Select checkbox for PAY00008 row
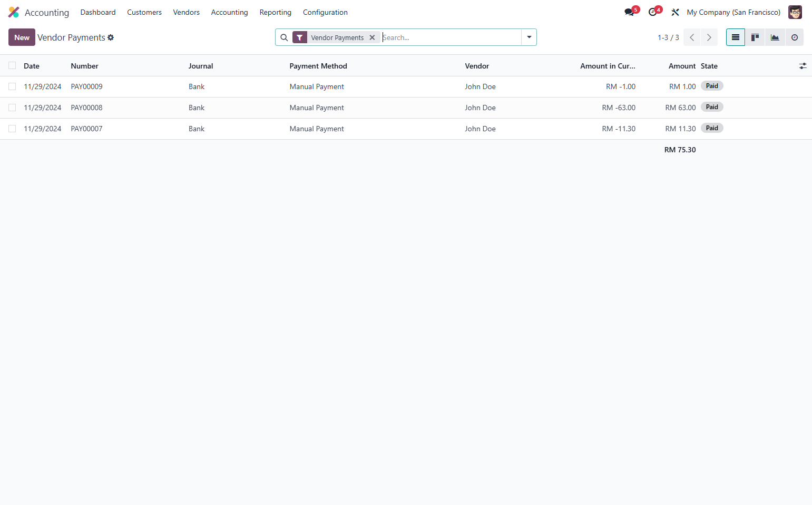The width and height of the screenshot is (812, 505). coord(12,108)
